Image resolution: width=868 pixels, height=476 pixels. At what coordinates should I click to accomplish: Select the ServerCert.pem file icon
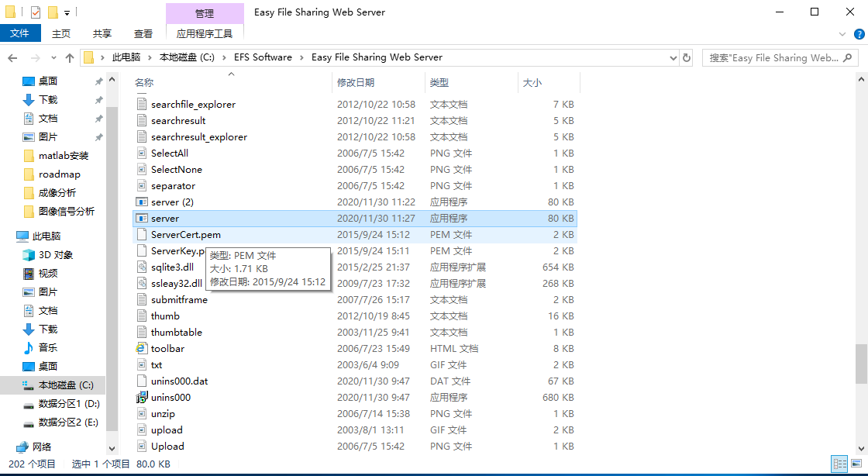click(x=143, y=235)
